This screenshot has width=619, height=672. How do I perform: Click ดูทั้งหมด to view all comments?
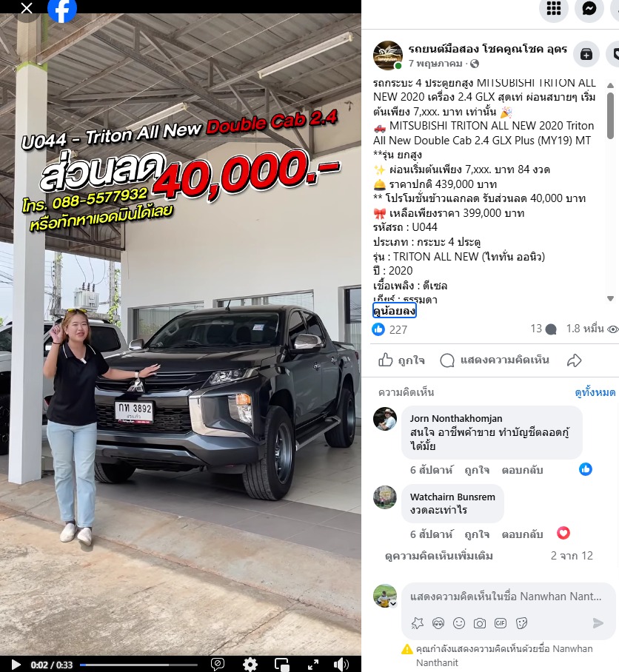[595, 392]
